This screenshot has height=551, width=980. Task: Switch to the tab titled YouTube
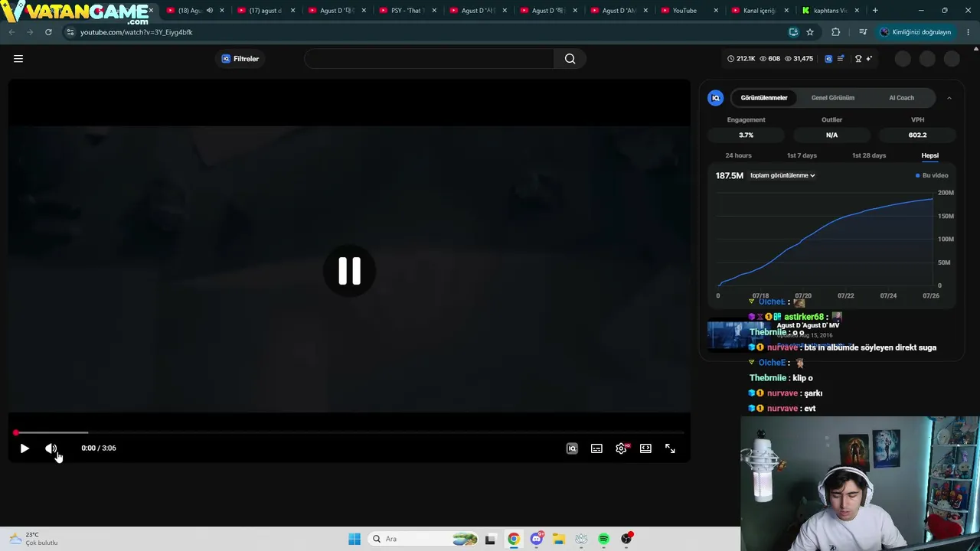click(x=688, y=11)
